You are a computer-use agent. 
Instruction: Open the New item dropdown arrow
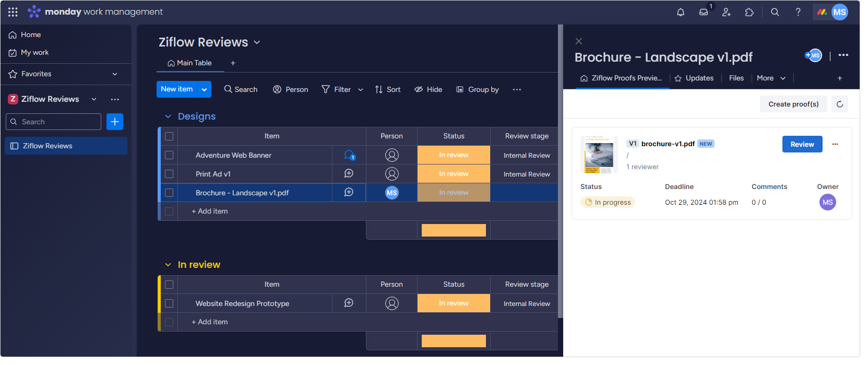click(204, 89)
